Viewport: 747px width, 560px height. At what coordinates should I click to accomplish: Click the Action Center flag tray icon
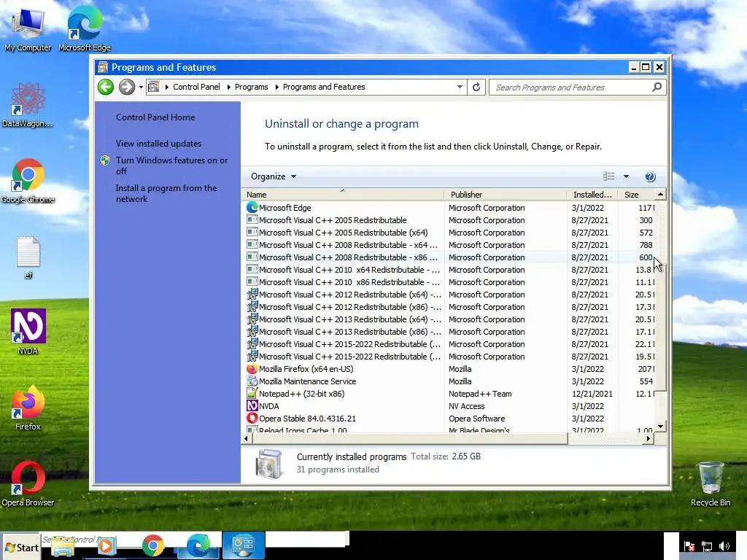pyautogui.click(x=689, y=546)
